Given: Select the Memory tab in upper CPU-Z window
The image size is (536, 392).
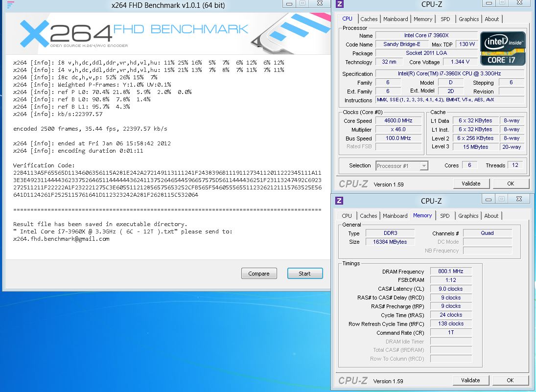Looking at the screenshot, I should click(x=422, y=19).
